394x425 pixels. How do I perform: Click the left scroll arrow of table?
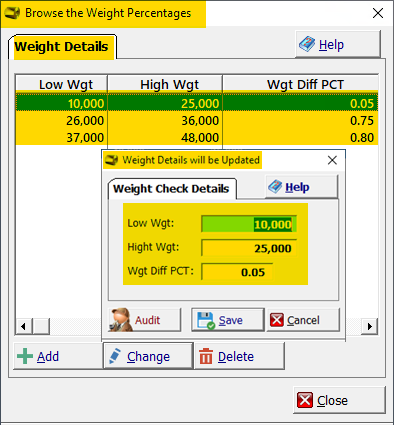(24, 326)
